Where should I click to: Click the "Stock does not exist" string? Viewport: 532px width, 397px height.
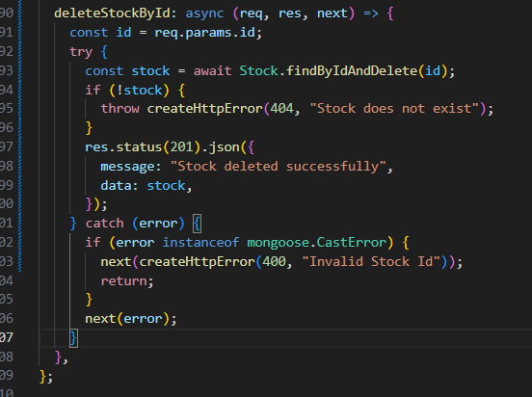394,109
